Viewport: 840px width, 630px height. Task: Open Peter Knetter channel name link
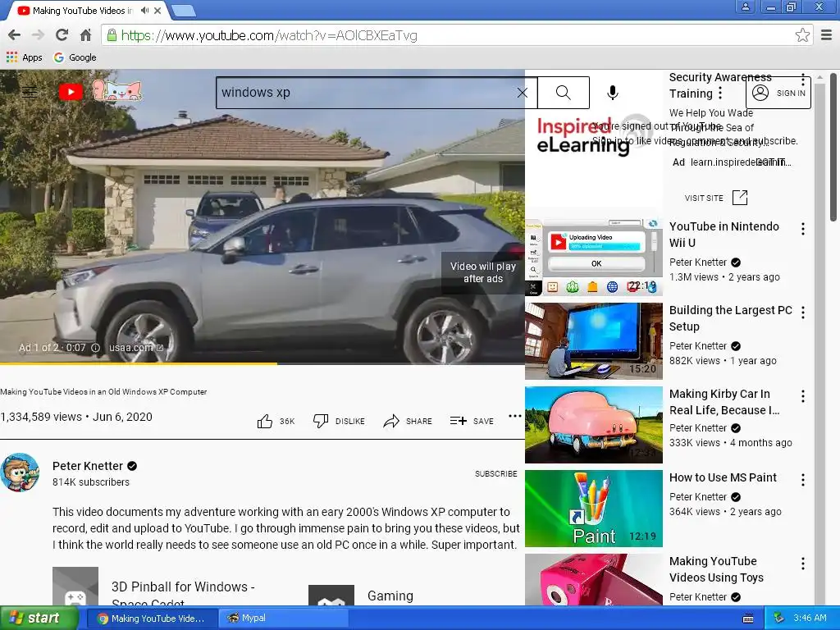88,466
